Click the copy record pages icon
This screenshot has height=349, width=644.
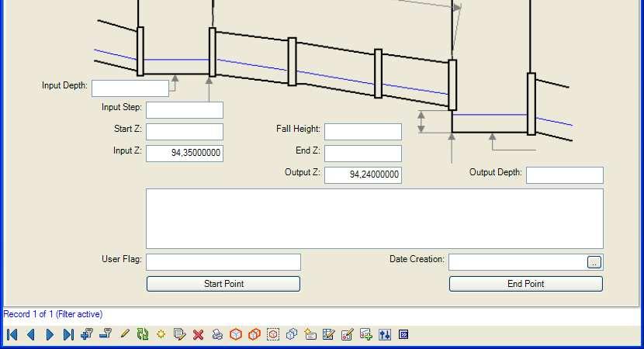coord(179,334)
